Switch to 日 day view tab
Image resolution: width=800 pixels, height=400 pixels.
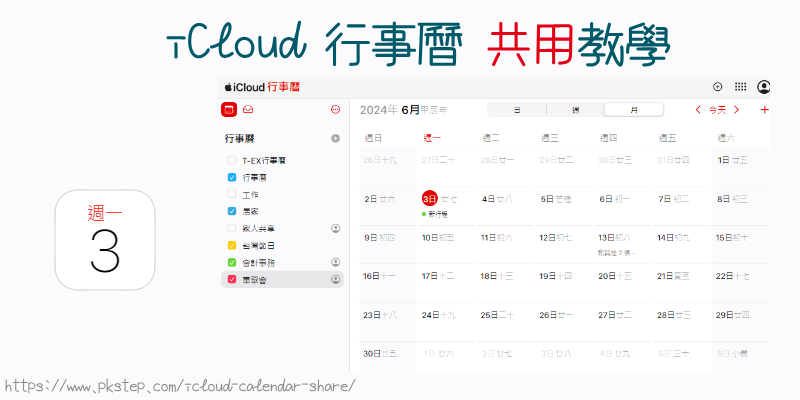point(517,110)
